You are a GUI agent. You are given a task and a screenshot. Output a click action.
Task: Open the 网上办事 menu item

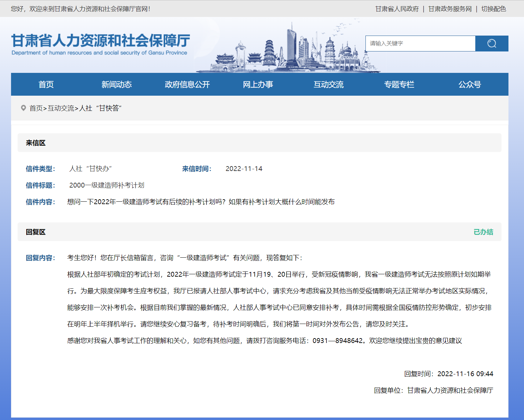[x=258, y=85]
